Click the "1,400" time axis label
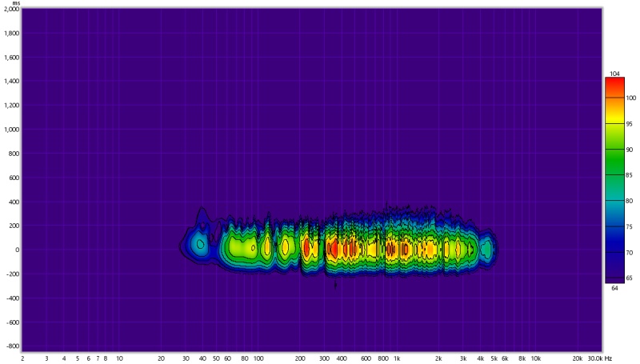 tap(11, 82)
